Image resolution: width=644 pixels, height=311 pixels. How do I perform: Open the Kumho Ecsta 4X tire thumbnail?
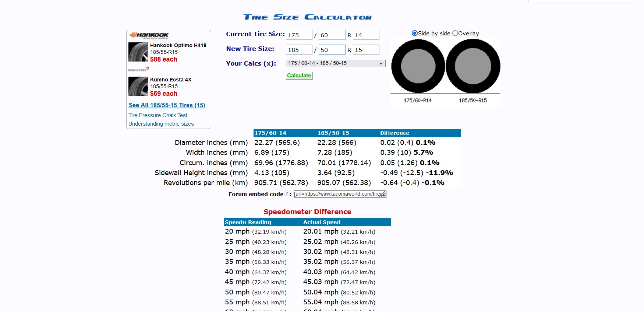(138, 86)
